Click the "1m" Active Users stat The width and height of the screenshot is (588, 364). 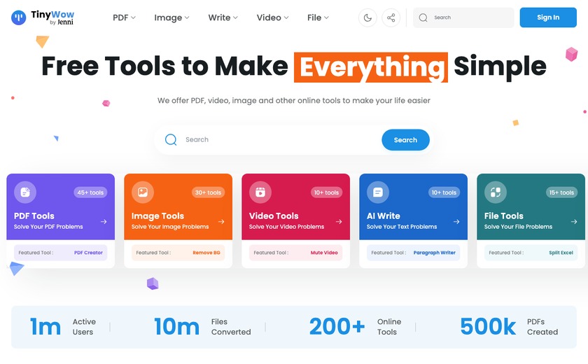pos(45,326)
